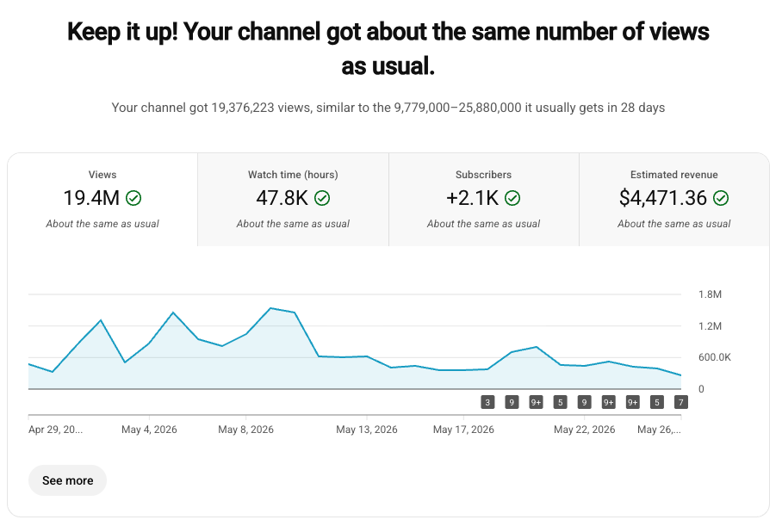Viewport: 782px width, 532px height.
Task: Open the video marker labeled 3
Action: point(487,402)
